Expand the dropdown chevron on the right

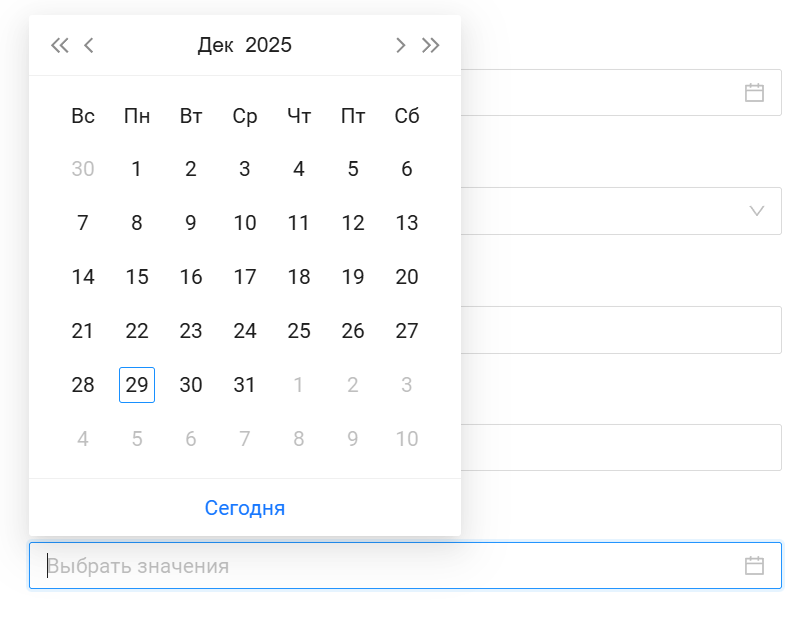(757, 211)
